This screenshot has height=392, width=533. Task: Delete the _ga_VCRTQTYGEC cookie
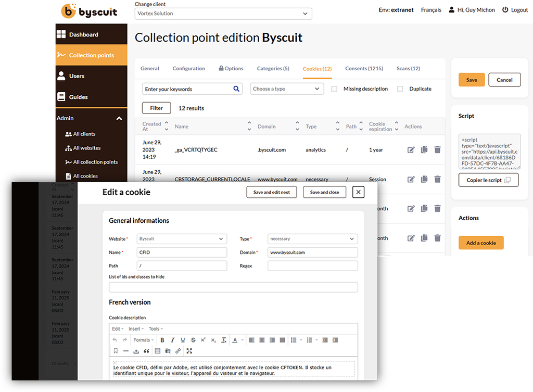(437, 149)
